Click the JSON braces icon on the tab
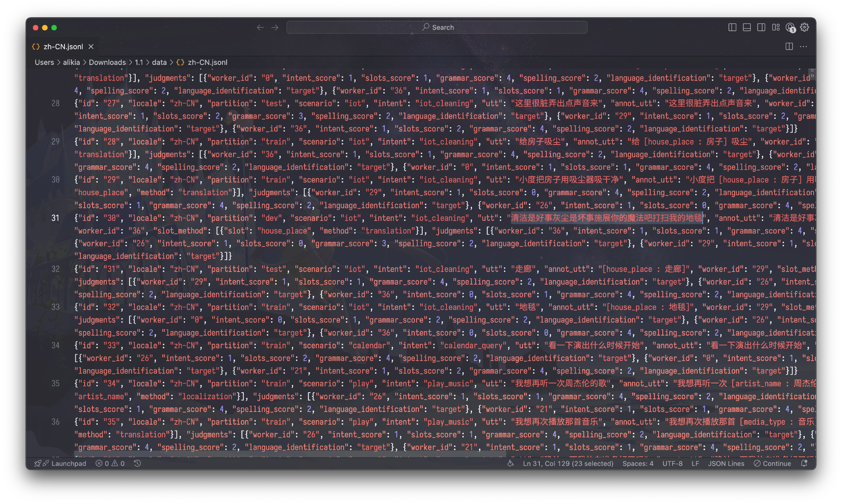Viewport: 842px width, 504px height. [36, 46]
